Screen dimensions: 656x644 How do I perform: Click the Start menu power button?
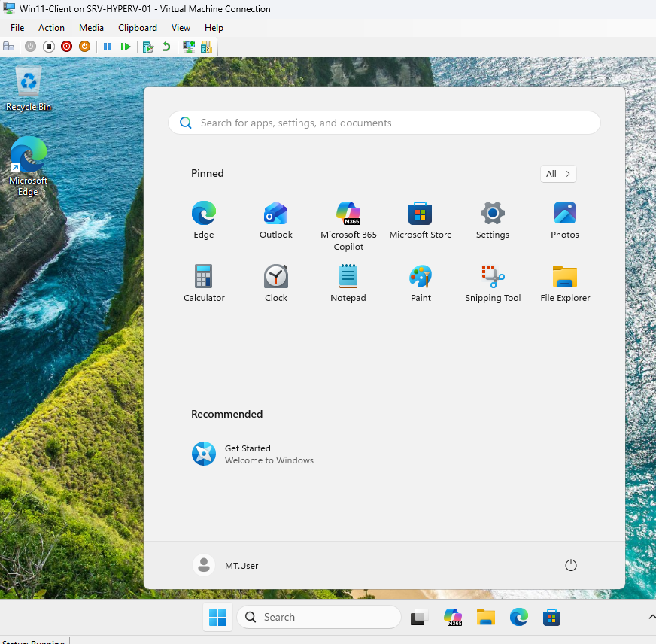click(571, 565)
